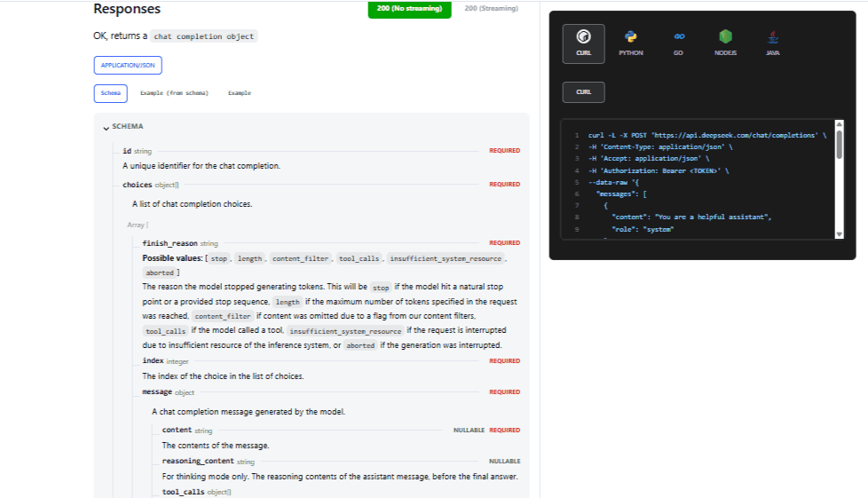Click the 'message' property name
The image size is (868, 498).
157,391
